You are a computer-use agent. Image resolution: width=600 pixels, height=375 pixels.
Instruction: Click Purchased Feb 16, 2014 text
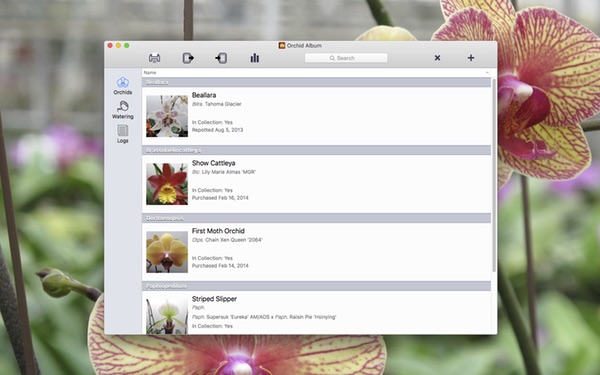[x=220, y=198]
